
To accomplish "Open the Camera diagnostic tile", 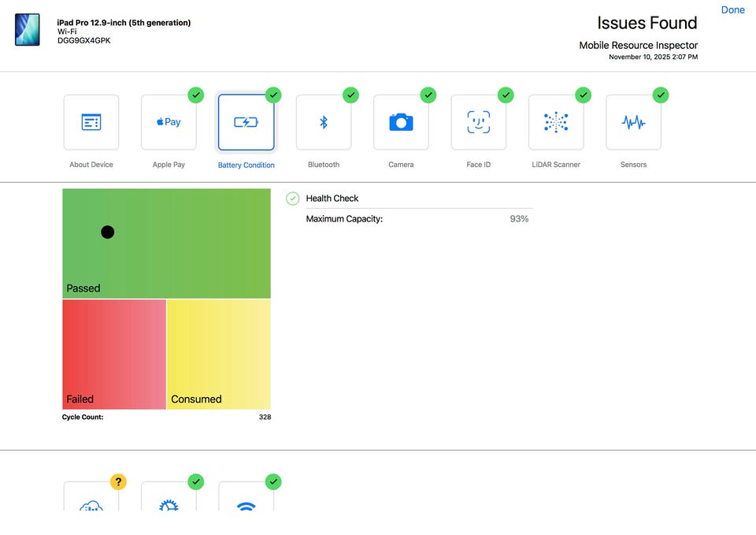I will [x=401, y=123].
